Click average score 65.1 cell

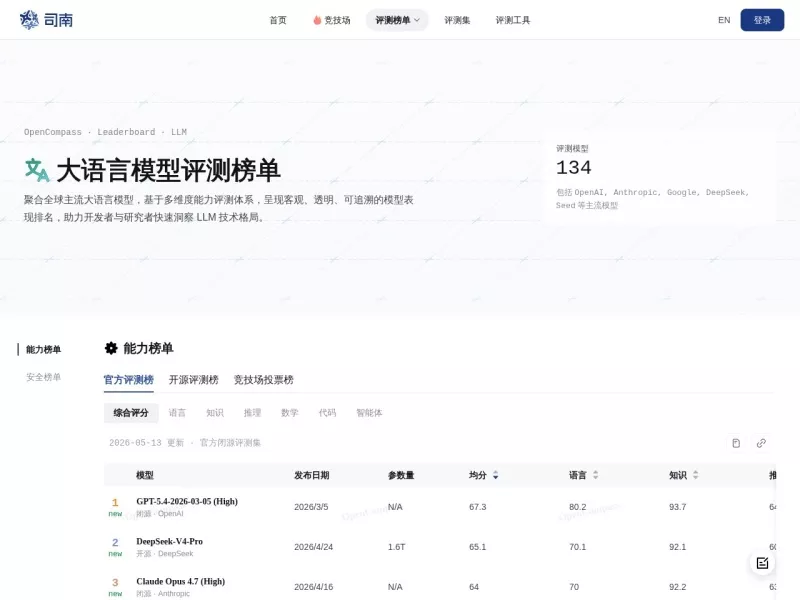click(478, 547)
